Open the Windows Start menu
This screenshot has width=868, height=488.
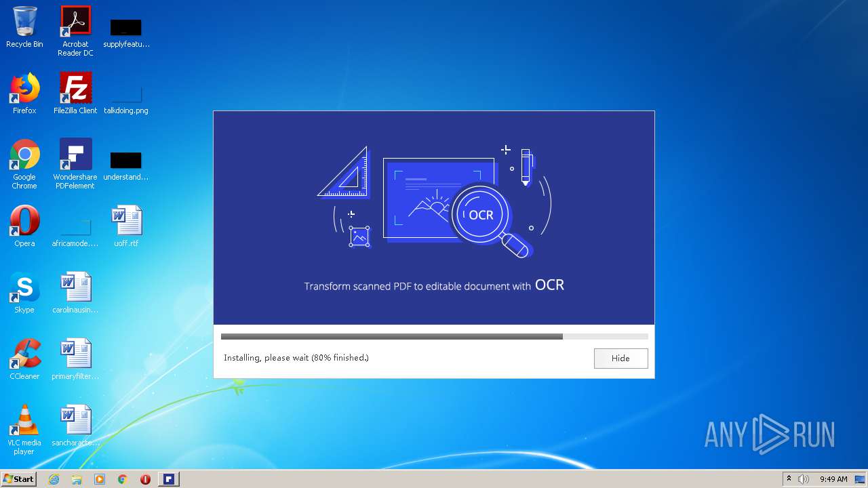[19, 479]
